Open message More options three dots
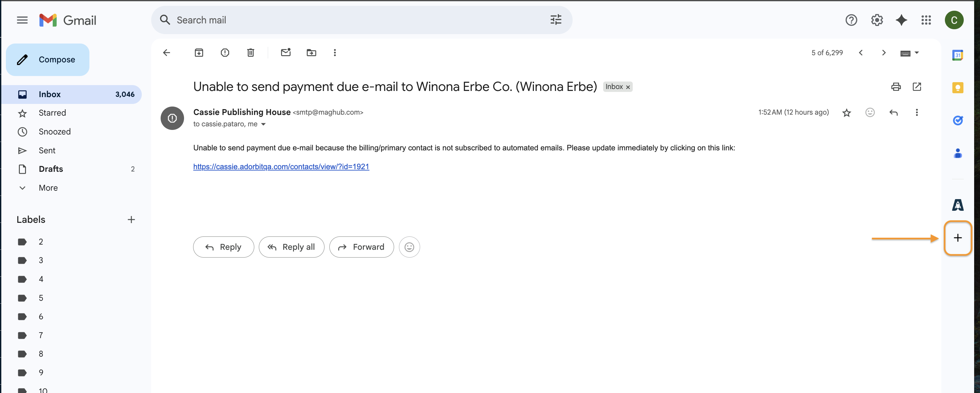Screen dimensions: 980x393 (917, 112)
